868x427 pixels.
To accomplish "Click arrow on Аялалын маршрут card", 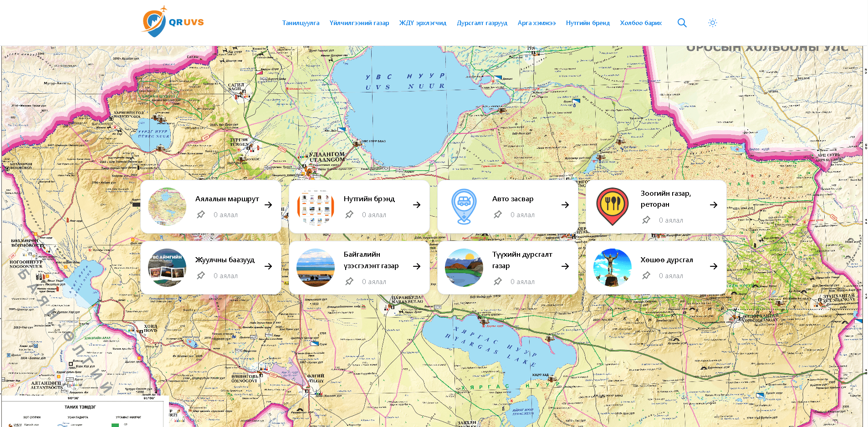I will coord(268,205).
